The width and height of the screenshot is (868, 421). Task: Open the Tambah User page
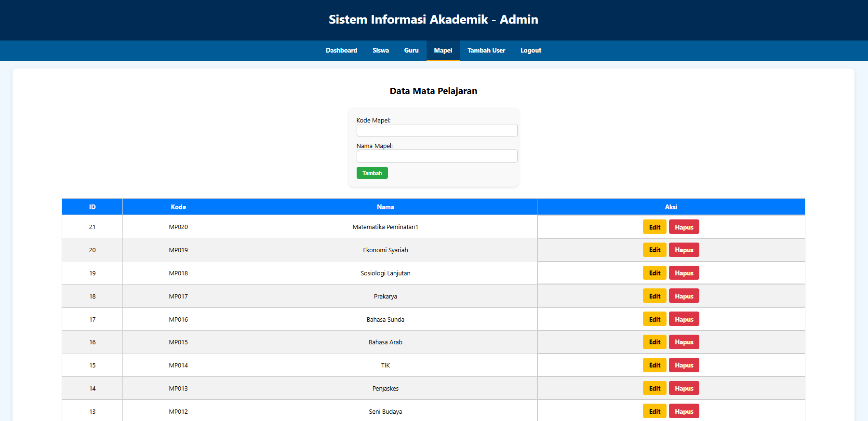coord(486,50)
